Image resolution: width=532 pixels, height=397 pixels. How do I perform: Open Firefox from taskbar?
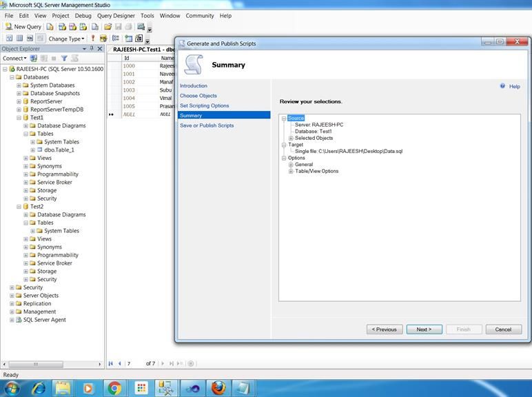pos(218,388)
